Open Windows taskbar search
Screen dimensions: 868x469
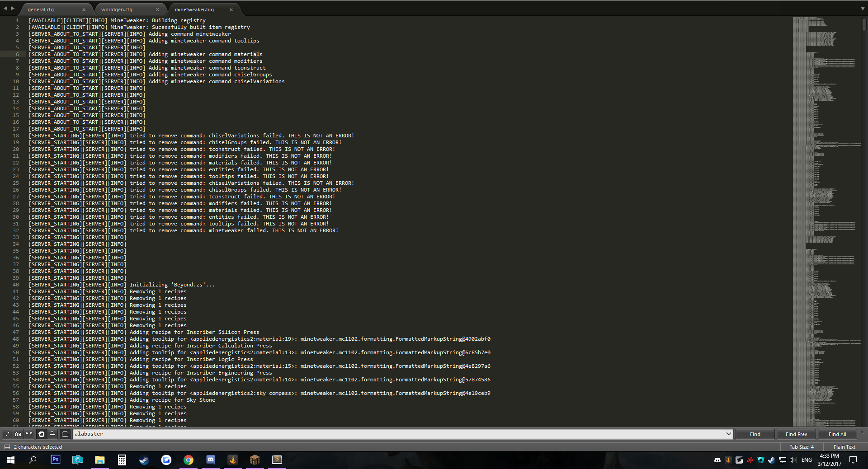point(33,460)
